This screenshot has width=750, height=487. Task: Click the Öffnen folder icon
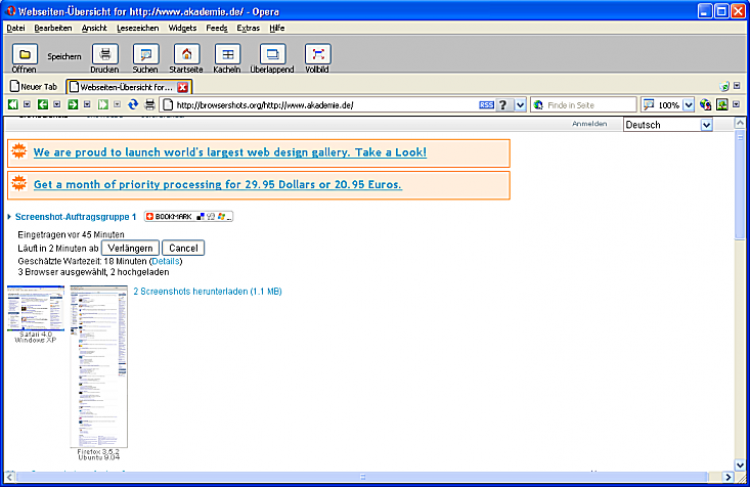coord(24,55)
